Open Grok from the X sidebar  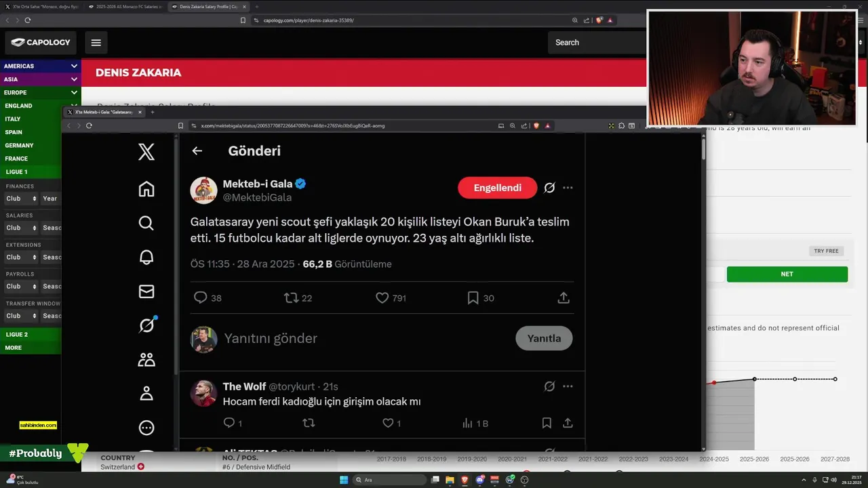(146, 325)
